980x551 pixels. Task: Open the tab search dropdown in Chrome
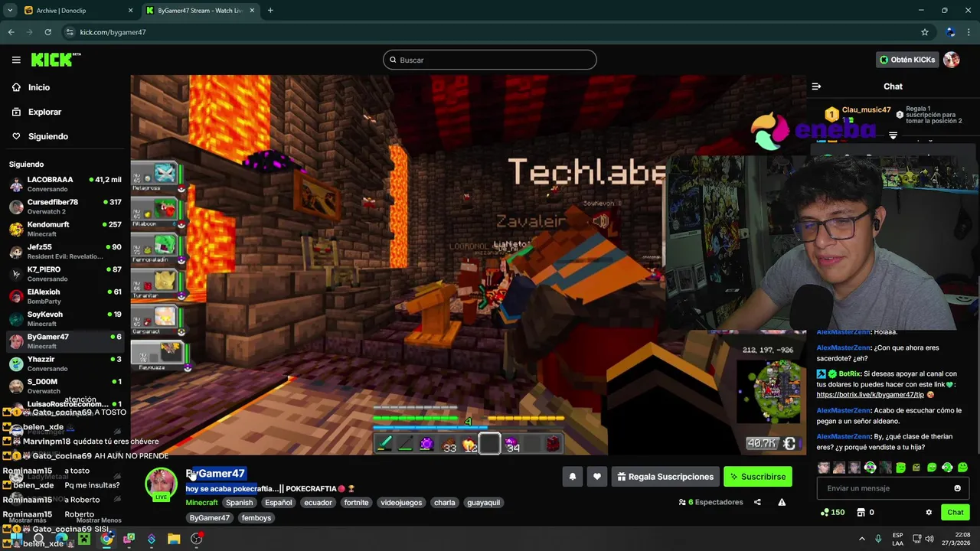coord(10,11)
